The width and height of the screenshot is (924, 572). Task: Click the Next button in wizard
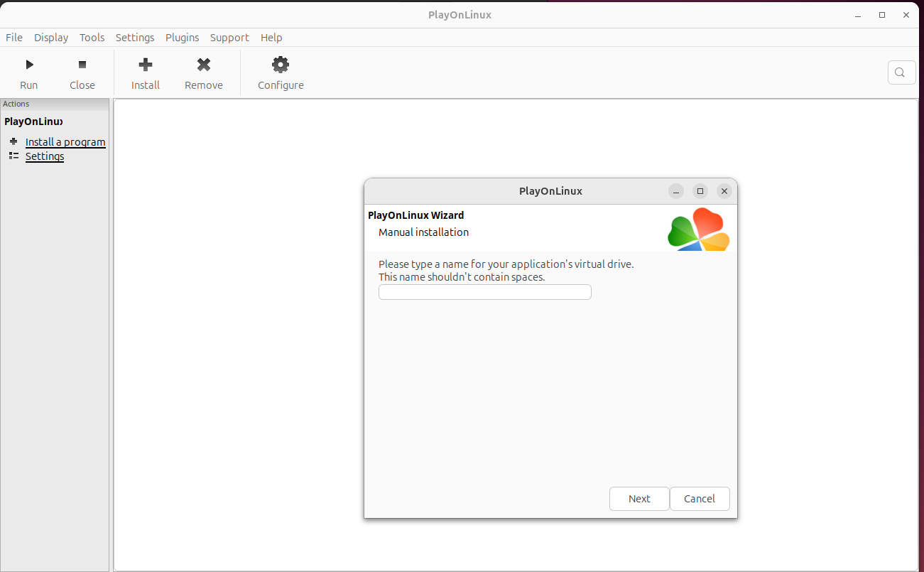tap(639, 499)
